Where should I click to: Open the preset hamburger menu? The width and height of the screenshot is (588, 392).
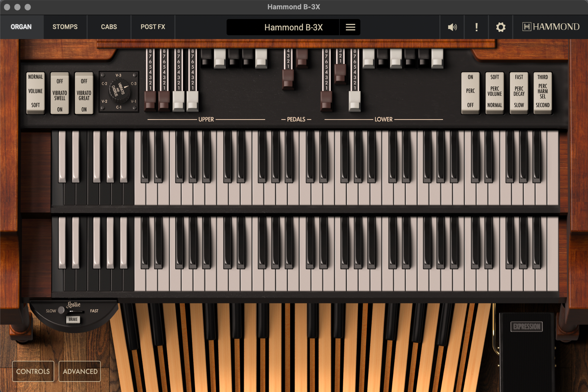coord(350,27)
